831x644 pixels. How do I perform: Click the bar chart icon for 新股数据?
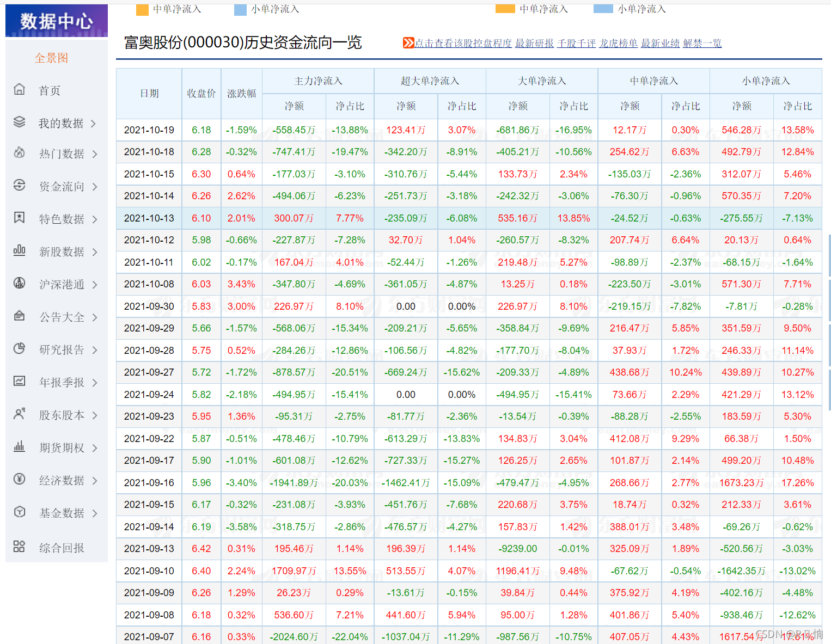pyautogui.click(x=20, y=250)
